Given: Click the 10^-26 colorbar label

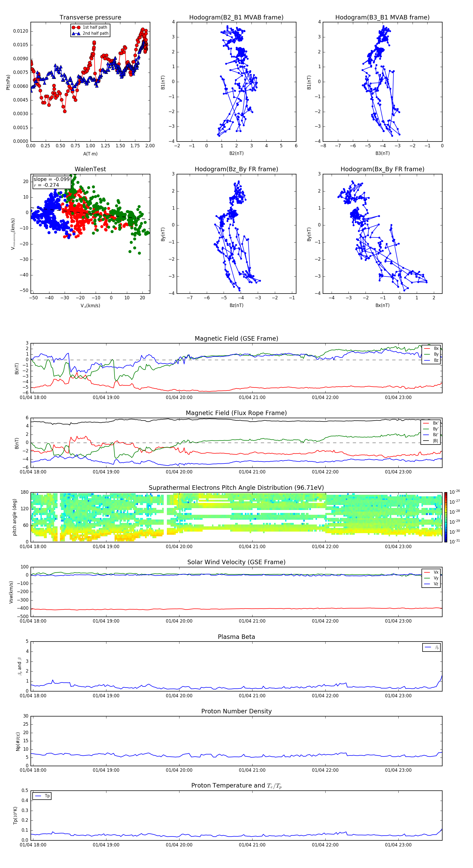Looking at the screenshot, I should (x=455, y=492).
